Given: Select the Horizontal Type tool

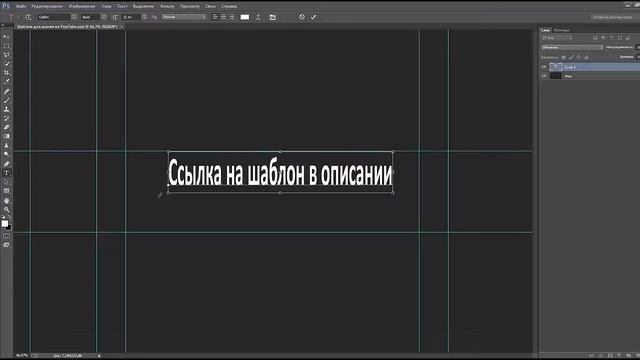Looking at the screenshot, I should [6, 173].
